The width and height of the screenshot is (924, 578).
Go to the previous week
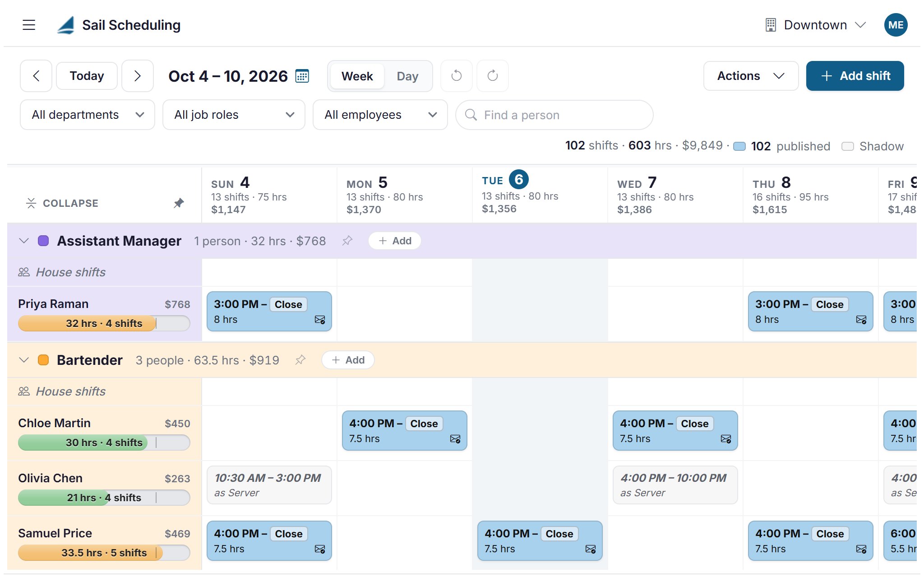pos(36,76)
